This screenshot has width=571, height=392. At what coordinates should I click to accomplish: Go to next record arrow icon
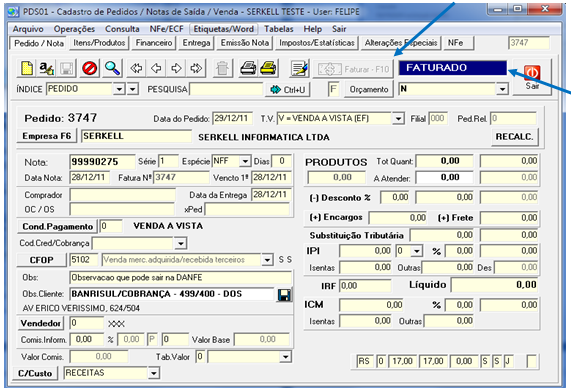coord(176,68)
